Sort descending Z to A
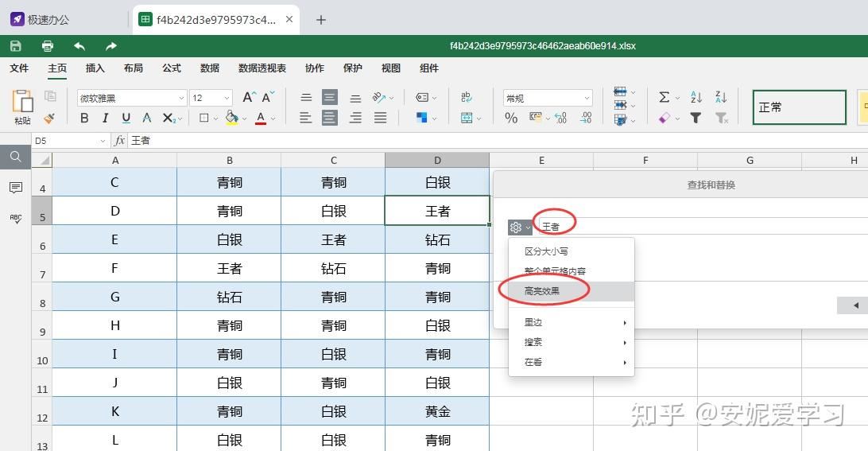Screen dimensions: 868x451 tap(721, 98)
